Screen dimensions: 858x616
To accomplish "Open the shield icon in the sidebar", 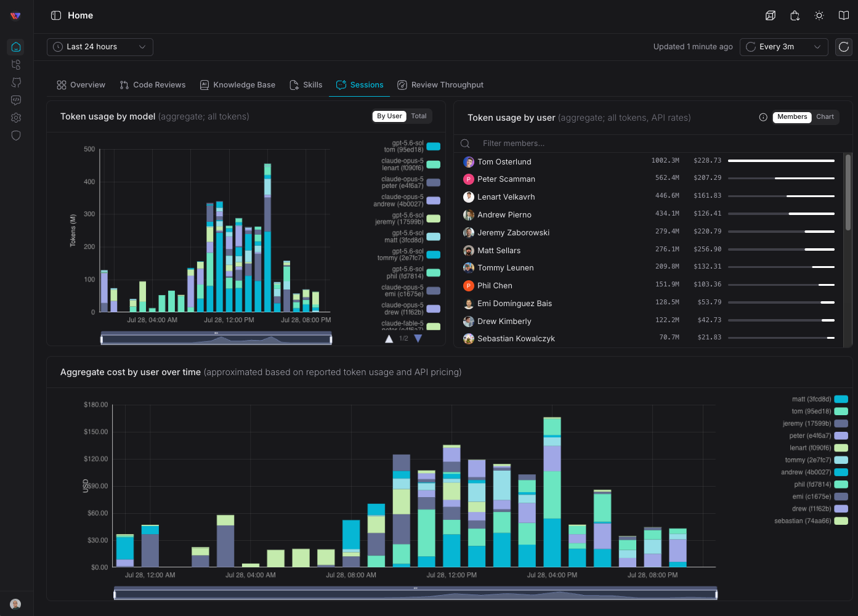I will tap(16, 136).
